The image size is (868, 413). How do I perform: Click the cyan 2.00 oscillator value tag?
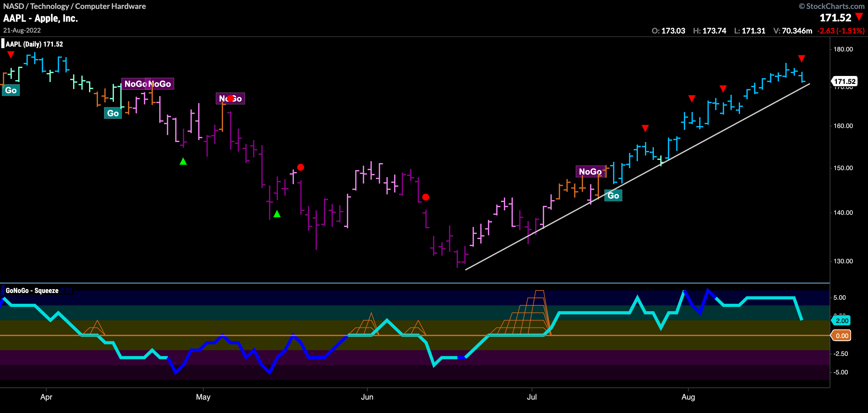click(x=842, y=321)
